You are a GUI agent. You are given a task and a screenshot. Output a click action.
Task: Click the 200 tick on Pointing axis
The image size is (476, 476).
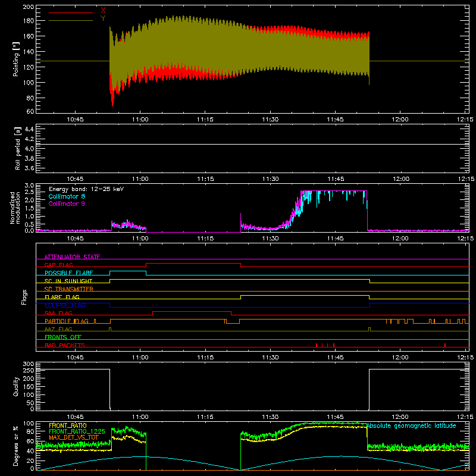(29, 7)
